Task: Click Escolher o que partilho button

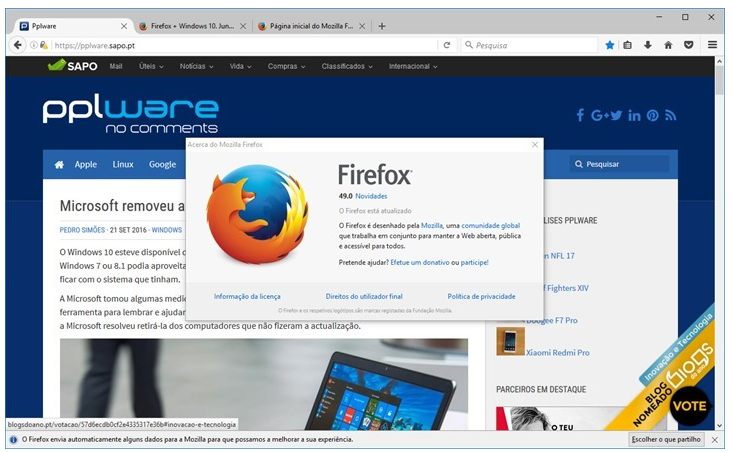Action: pyautogui.click(x=666, y=439)
